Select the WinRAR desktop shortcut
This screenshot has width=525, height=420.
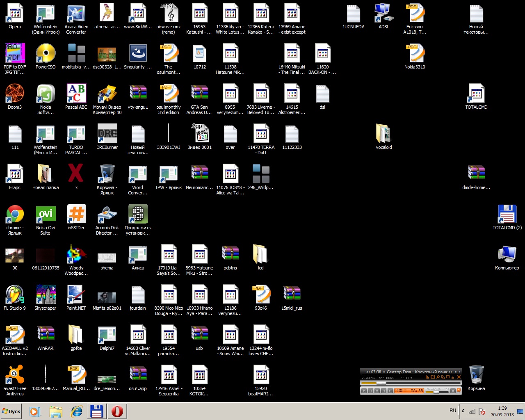click(46, 335)
